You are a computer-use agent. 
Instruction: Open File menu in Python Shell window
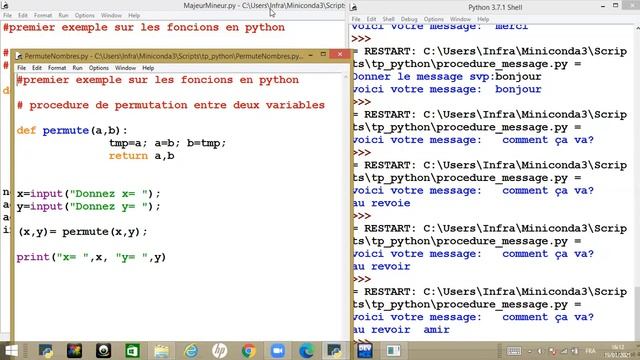(356, 19)
